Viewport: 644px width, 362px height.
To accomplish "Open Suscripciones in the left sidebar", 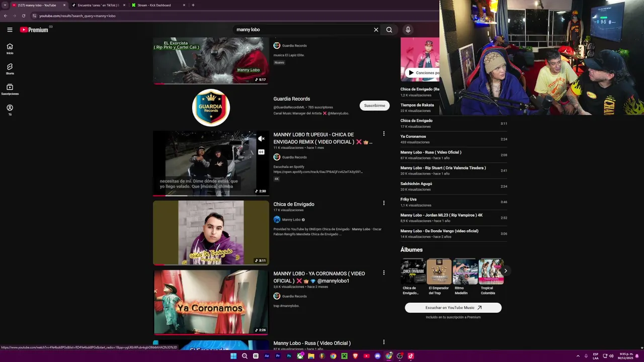I will (10, 89).
